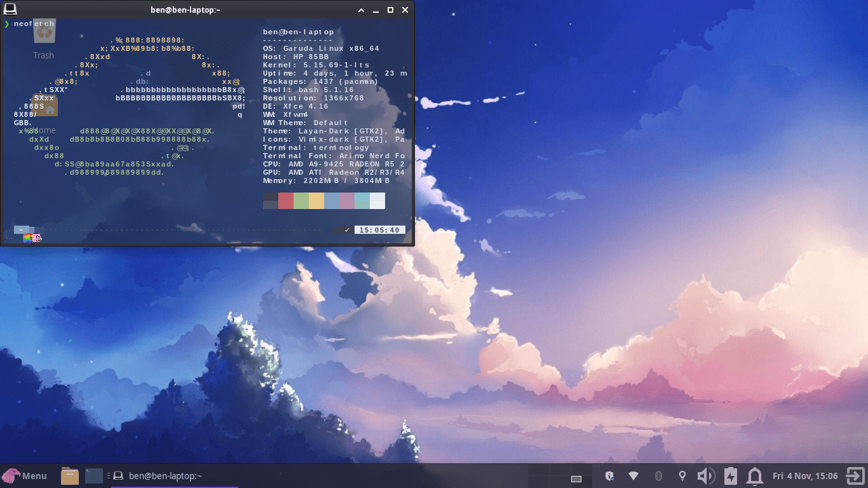This screenshot has height=488, width=868.
Task: Click the 'Uptime: 4 days, 1 hour' line
Action: 335,73
